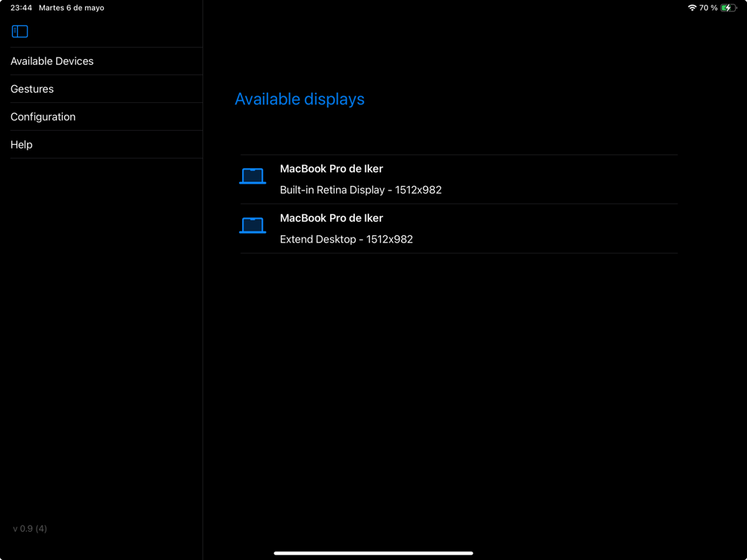Toggle the sidebar panel icon
Screen dimensions: 747x560
(x=19, y=31)
